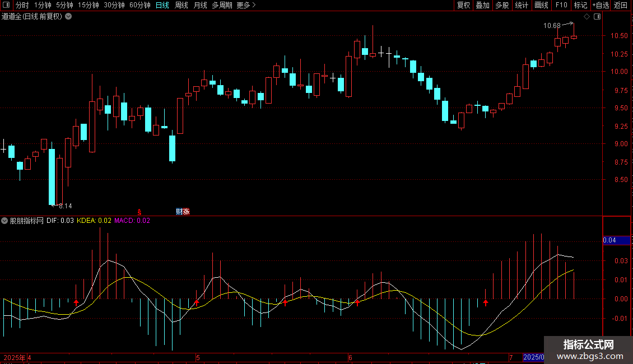Screen dimensions: 633x364
Task: Toggle the right side panel icon
Action: [x=597, y=17]
